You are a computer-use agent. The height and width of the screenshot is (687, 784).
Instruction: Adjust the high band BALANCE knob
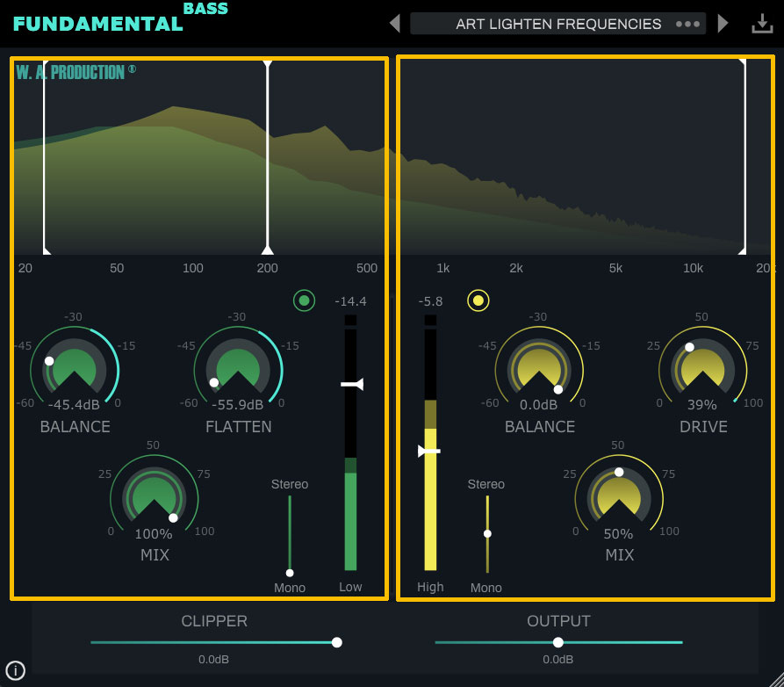point(539,369)
